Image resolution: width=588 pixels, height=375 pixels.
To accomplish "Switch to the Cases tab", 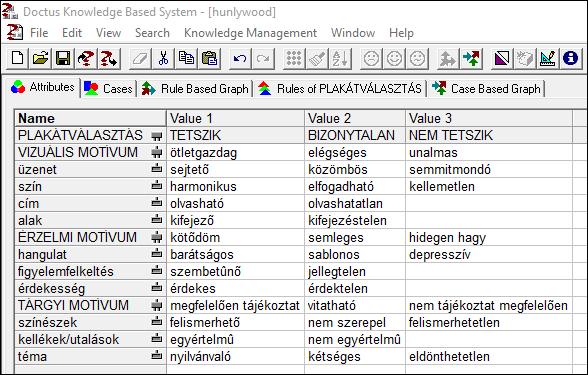I will (x=108, y=89).
